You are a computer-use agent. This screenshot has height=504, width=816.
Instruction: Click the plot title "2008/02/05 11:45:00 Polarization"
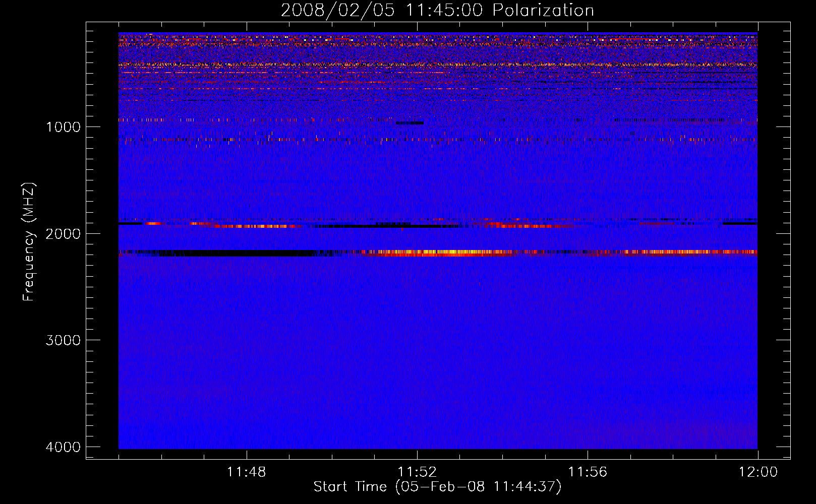click(x=437, y=10)
